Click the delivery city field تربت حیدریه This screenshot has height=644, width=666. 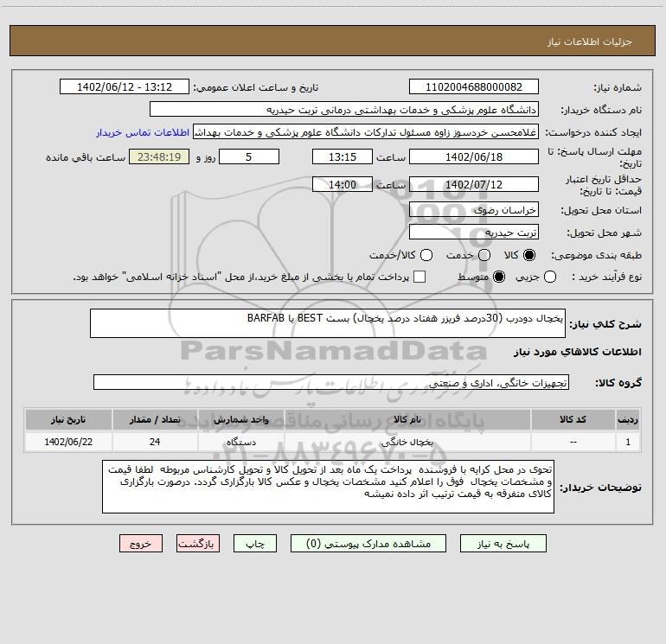[474, 232]
